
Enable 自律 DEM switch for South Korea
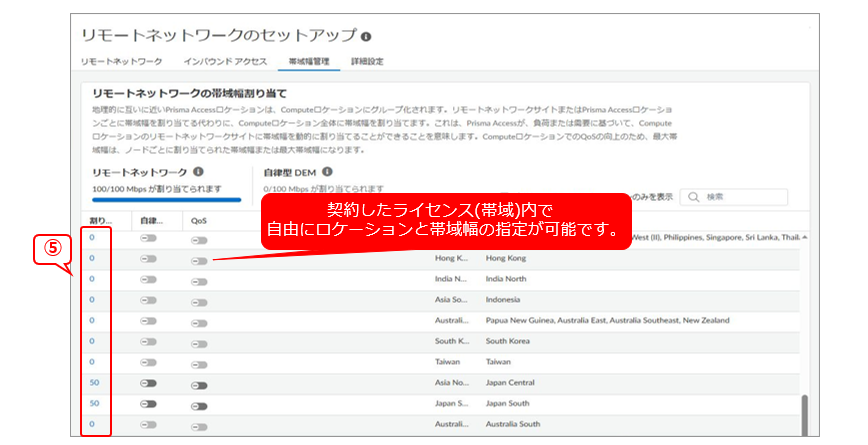point(148,341)
